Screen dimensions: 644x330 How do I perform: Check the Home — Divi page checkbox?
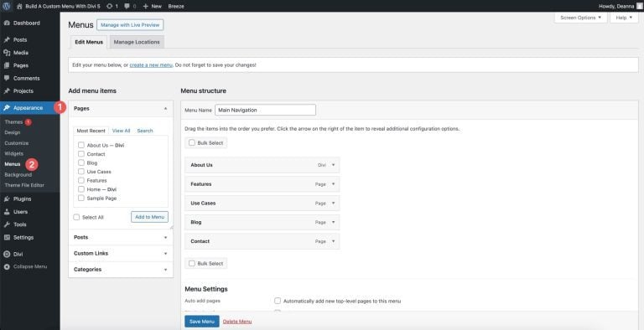click(x=80, y=189)
